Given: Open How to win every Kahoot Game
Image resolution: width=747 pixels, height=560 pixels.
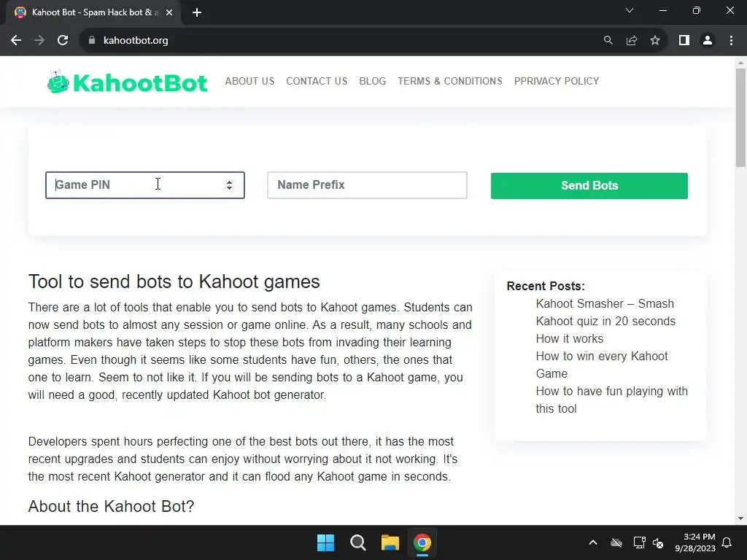Looking at the screenshot, I should coord(602,365).
